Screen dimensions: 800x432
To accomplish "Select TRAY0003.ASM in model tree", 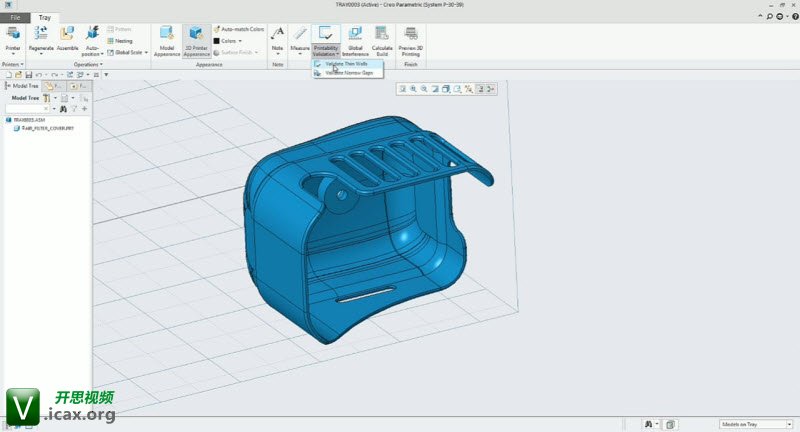I will [27, 119].
